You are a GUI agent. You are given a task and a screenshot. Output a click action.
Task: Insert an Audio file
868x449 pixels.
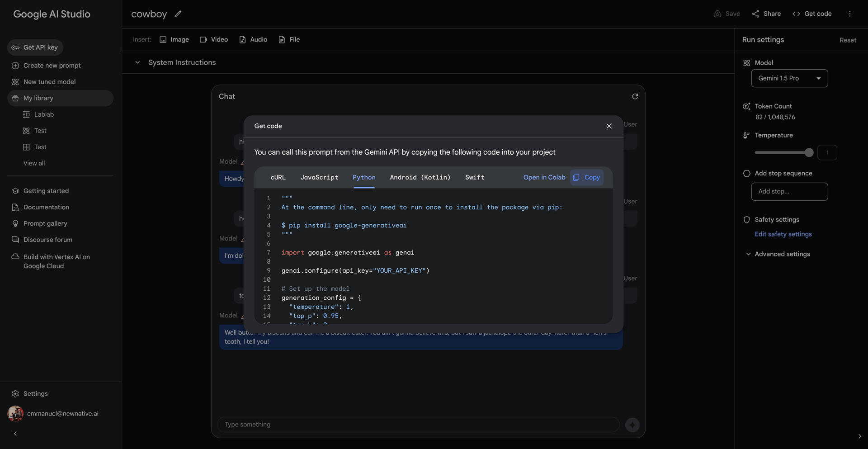click(x=253, y=40)
